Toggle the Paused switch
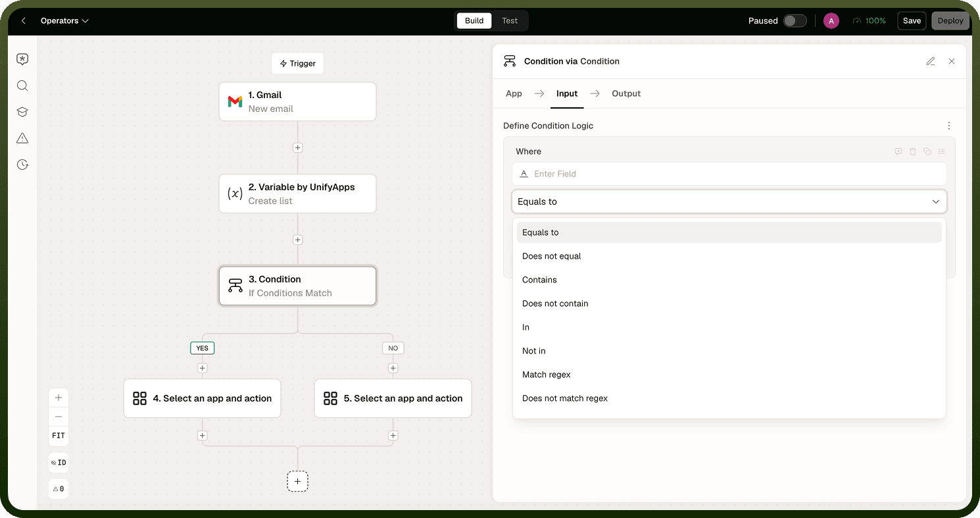The width and height of the screenshot is (980, 518). 795,21
